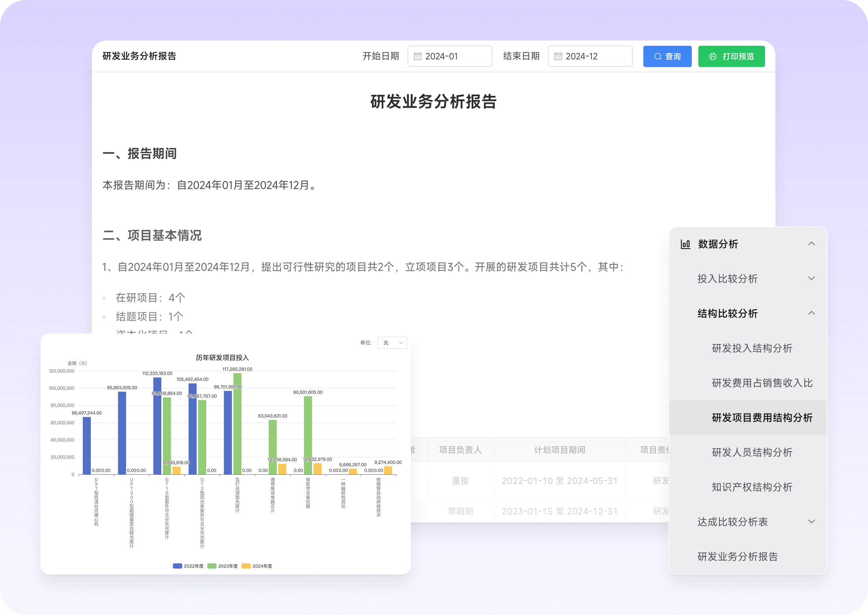Click the bar chart icon beside 数据分析

(x=686, y=244)
